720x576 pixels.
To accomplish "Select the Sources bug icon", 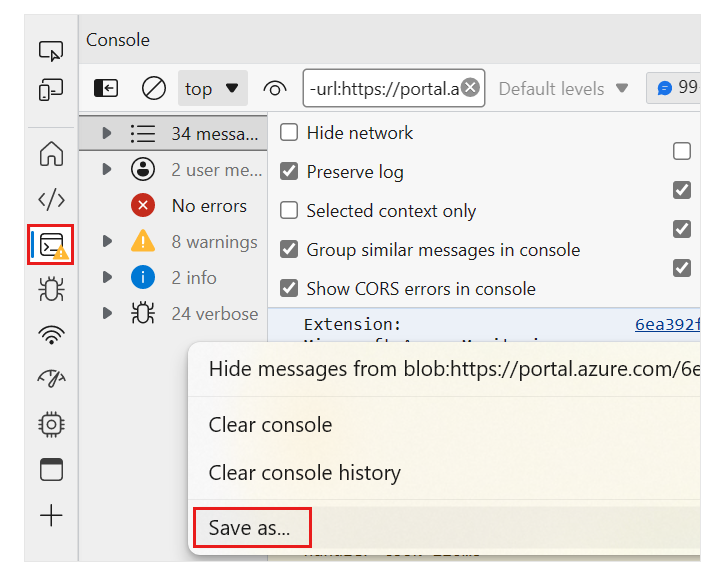I will [x=51, y=290].
